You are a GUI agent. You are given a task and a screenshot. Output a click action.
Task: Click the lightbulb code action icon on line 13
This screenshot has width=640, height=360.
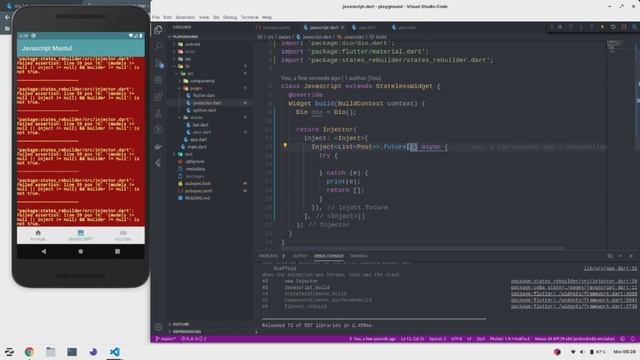coord(285,145)
